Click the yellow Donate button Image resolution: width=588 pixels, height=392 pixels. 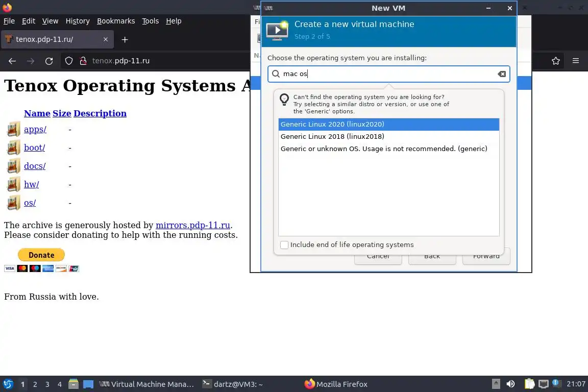(x=41, y=255)
